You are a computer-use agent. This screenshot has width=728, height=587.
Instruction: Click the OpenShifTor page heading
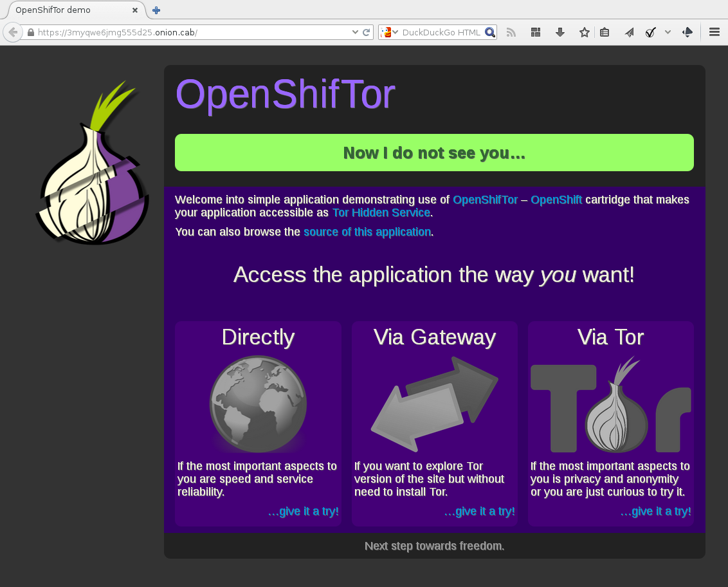(x=285, y=95)
